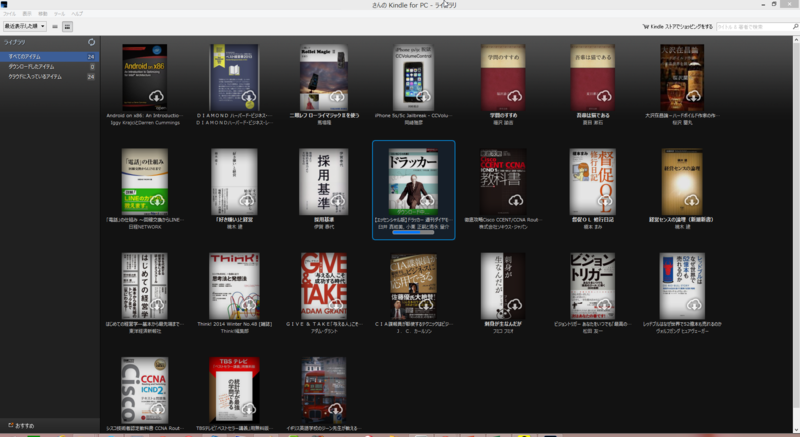Click cloud download icon on 学問のすすめ cover
Image resolution: width=800 pixels, height=437 pixels.
514,96
